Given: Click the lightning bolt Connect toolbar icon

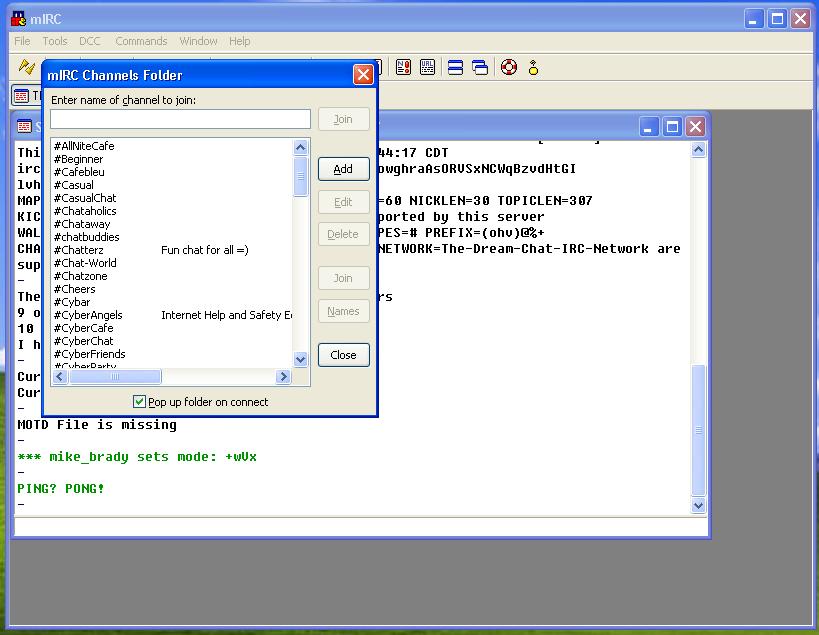Looking at the screenshot, I should tap(26, 67).
